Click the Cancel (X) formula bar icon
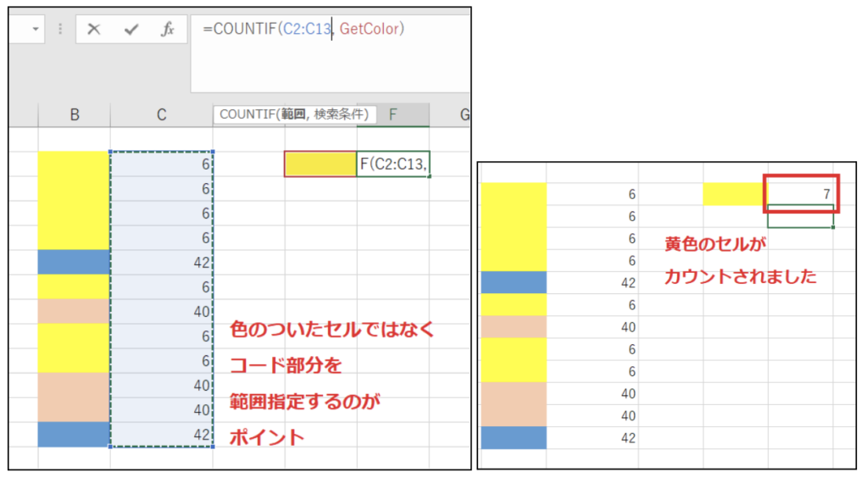This screenshot has height=478, width=868. point(94,30)
